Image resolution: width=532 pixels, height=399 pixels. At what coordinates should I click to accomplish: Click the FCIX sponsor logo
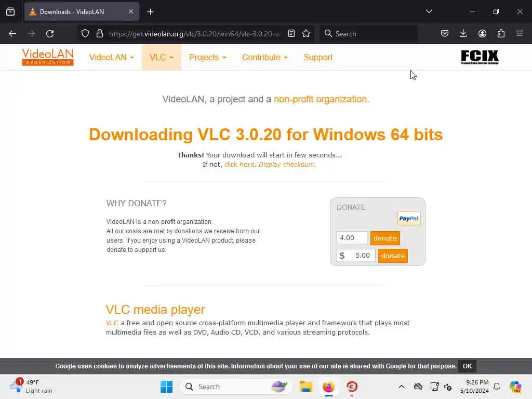click(480, 57)
